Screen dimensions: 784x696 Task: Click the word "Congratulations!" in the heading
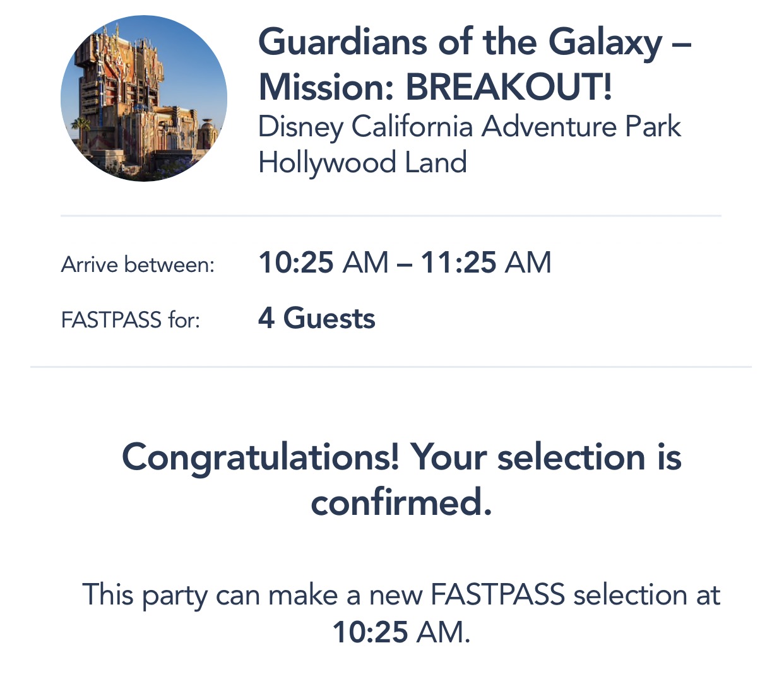coord(260,457)
